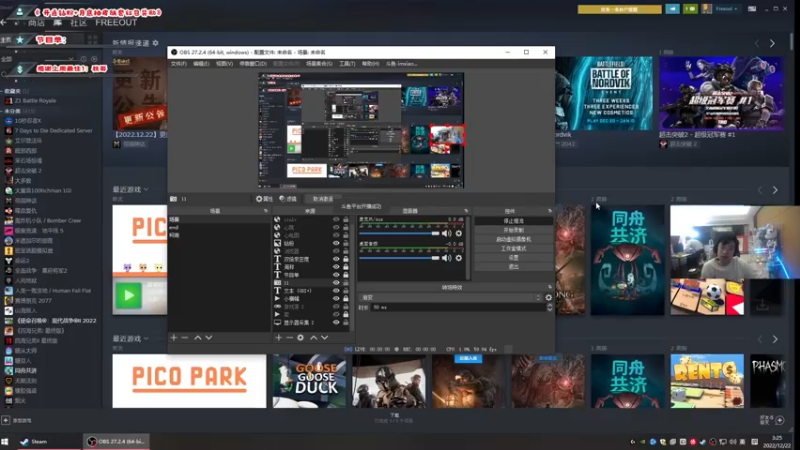Image resolution: width=800 pixels, height=450 pixels.
Task: Toggle visibility eye of 文本 (GDI+) source
Action: click(336, 290)
